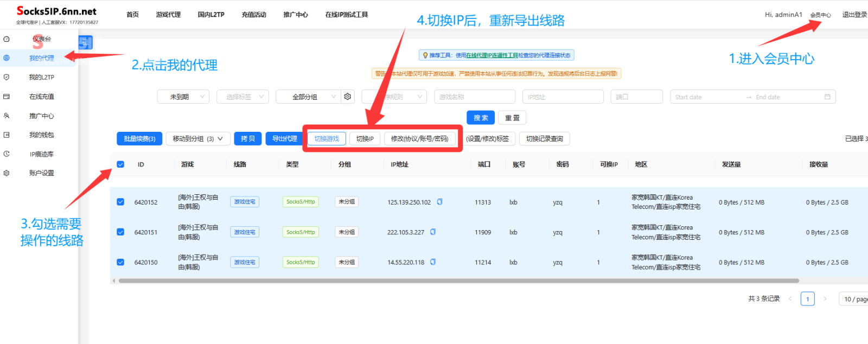Uncheck the row with ID 6420150
868x344 pixels.
pos(120,262)
